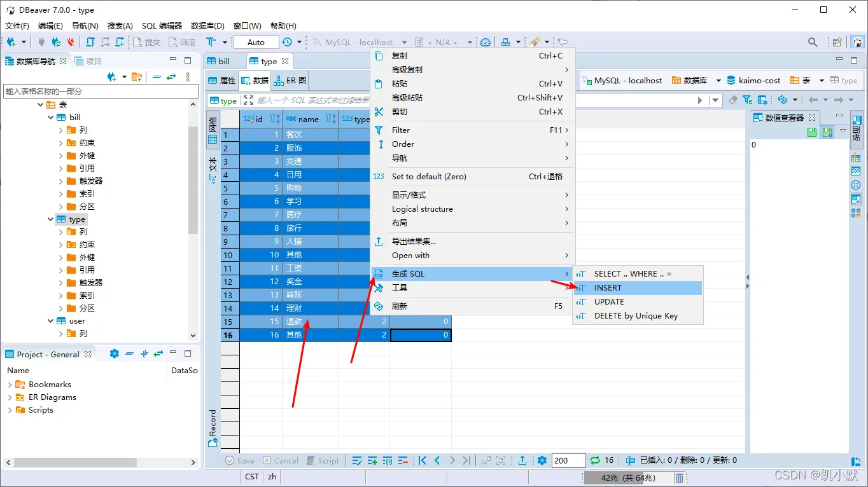Toggle the value viewer panel icon on right strip
This screenshot has width=868, height=487.
[x=856, y=199]
